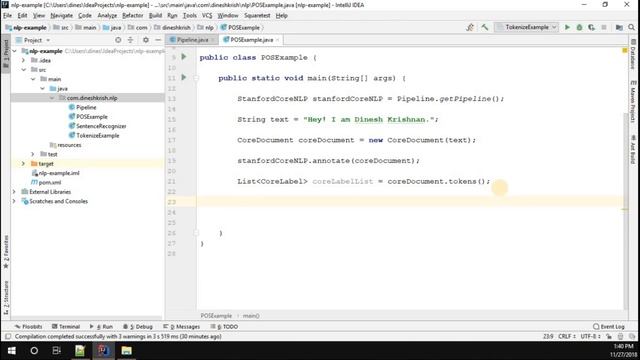This screenshot has height=360, width=640.
Task: Open the Favorites side tab
Action: click(6, 252)
